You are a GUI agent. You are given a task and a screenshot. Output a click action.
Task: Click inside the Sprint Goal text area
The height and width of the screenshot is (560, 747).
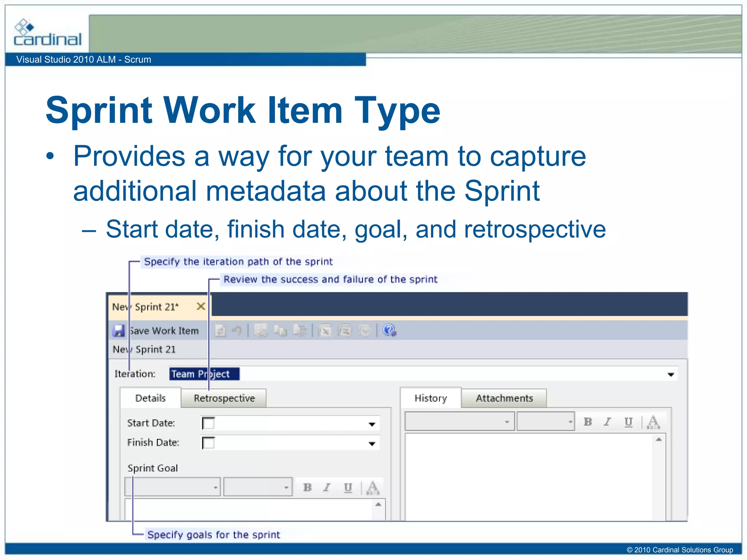[249, 509]
